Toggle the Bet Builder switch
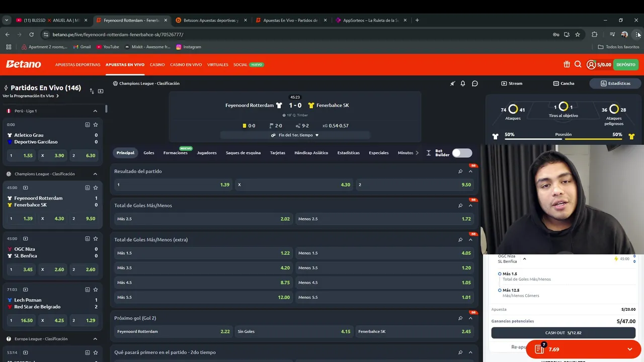644x362 pixels. pyautogui.click(x=462, y=153)
